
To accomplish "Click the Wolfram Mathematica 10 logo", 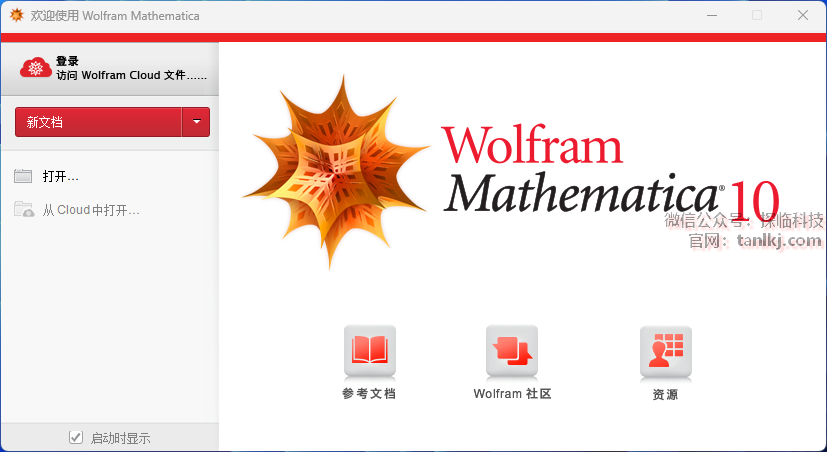I will [511, 172].
